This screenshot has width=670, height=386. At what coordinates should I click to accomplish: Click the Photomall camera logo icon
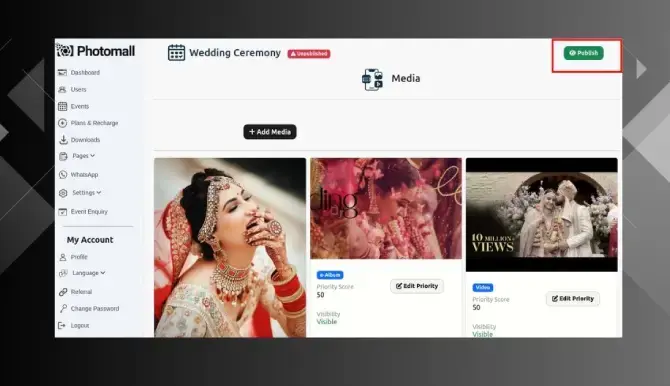point(65,51)
